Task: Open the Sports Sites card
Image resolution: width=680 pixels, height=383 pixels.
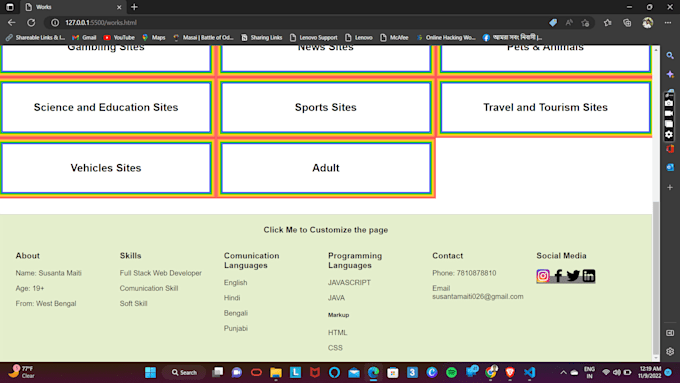Action: (326, 107)
